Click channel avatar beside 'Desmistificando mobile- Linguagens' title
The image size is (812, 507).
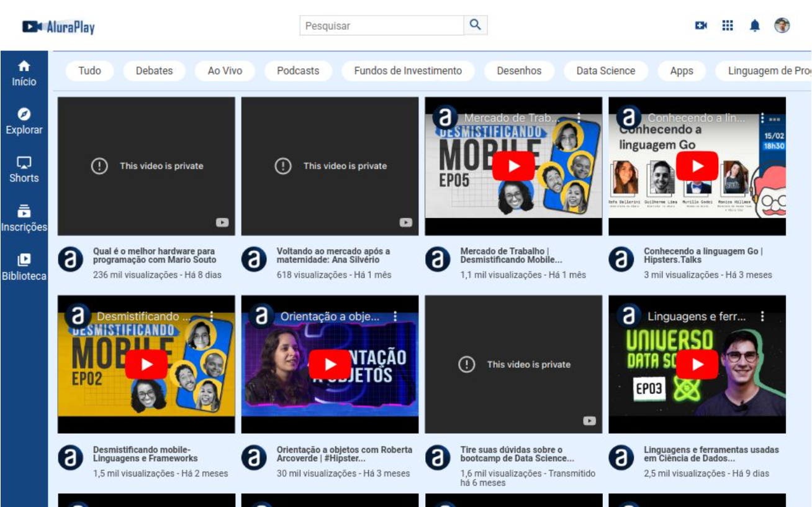tap(71, 459)
